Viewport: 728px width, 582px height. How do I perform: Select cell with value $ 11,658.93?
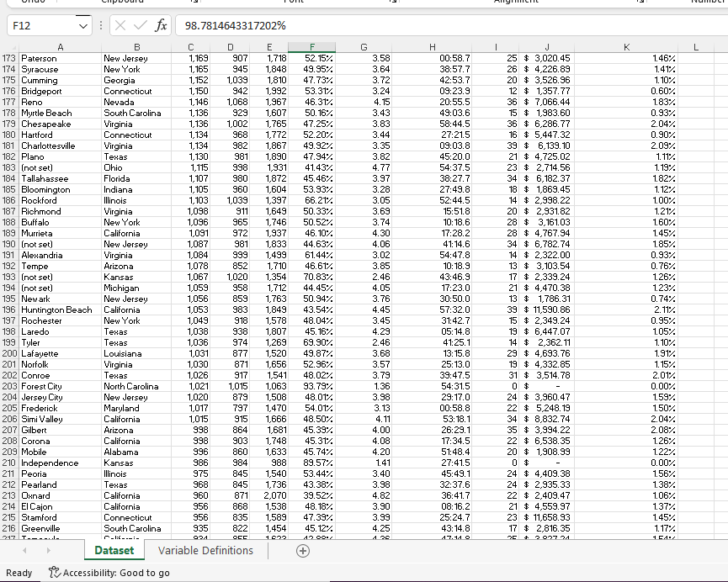click(x=546, y=517)
